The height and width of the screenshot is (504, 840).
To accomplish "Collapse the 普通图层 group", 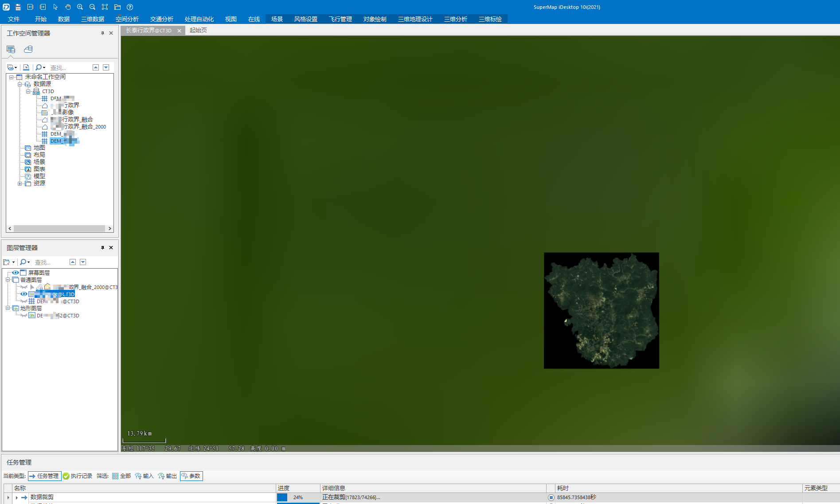I will 8,280.
